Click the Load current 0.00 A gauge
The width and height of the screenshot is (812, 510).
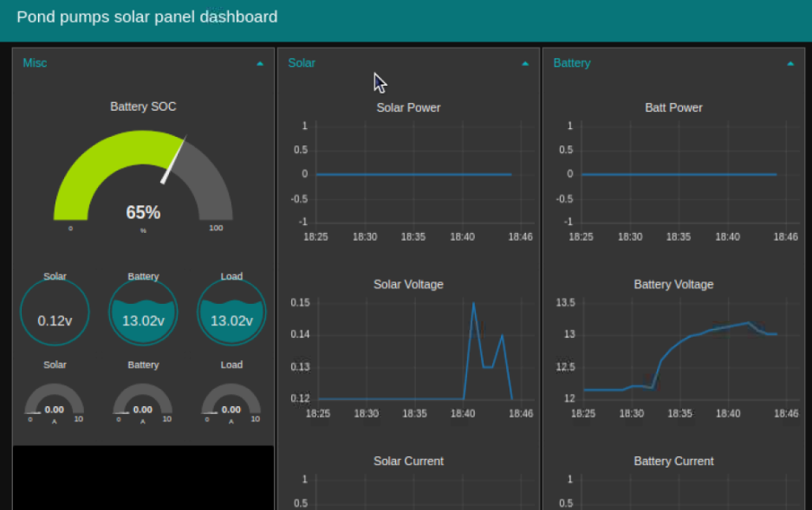(231, 403)
